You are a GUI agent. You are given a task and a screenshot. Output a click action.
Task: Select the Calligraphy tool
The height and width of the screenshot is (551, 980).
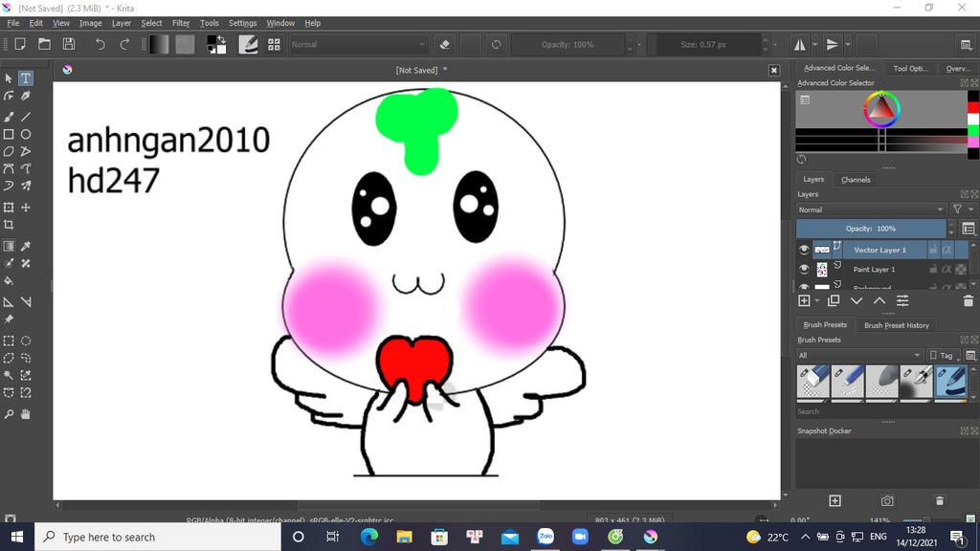click(x=26, y=96)
